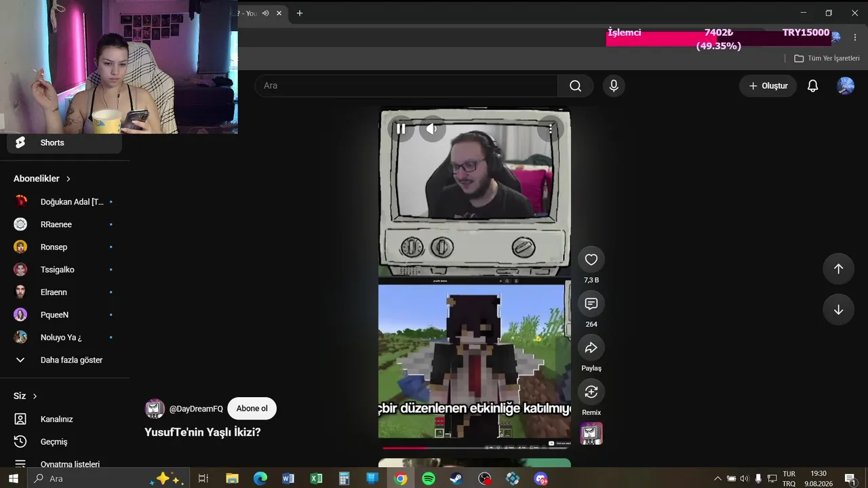Launch Microsoft Edge from taskbar
The height and width of the screenshot is (488, 868).
pos(260,479)
